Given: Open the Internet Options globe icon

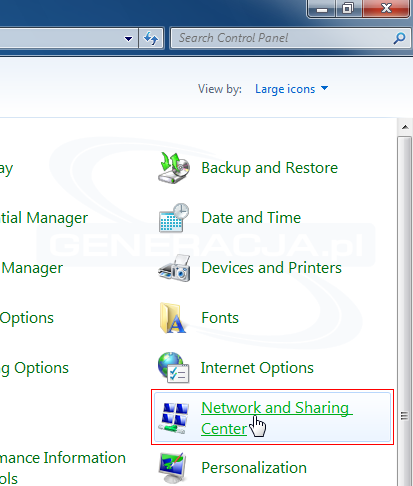Looking at the screenshot, I should pos(173,368).
